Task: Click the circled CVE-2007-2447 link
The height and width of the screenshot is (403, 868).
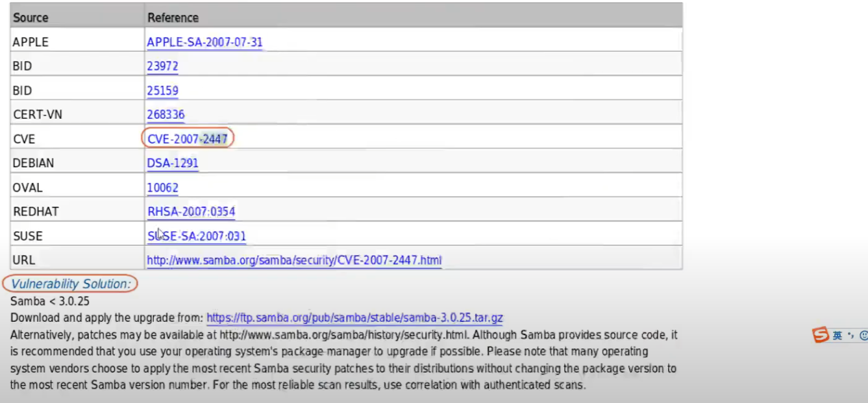Action: (x=188, y=139)
